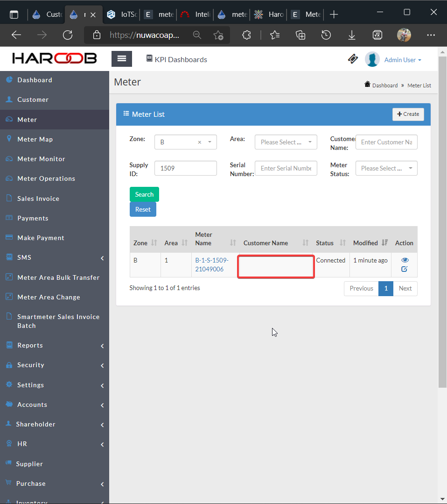Click the Next pagination button
Image resolution: width=447 pixels, height=504 pixels.
pos(405,288)
